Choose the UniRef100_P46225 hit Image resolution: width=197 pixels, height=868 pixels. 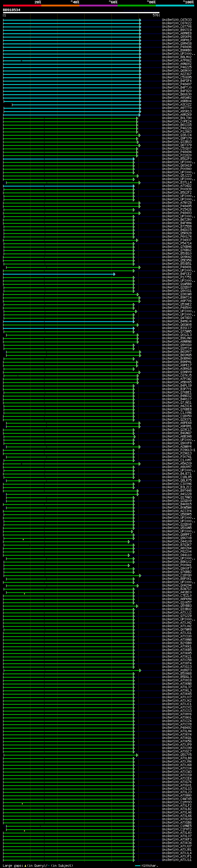point(177,67)
